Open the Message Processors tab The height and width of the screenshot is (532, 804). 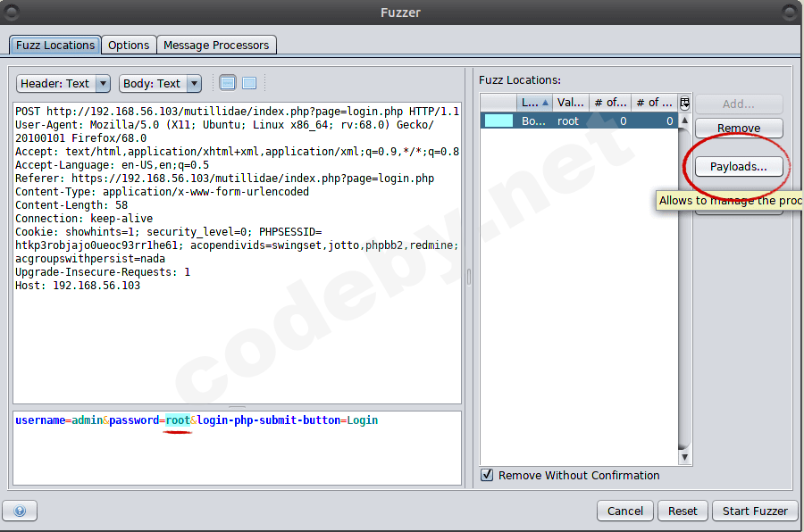216,46
